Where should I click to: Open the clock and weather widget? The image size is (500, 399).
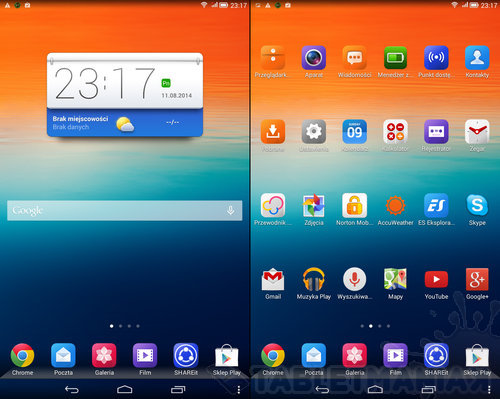[x=125, y=95]
